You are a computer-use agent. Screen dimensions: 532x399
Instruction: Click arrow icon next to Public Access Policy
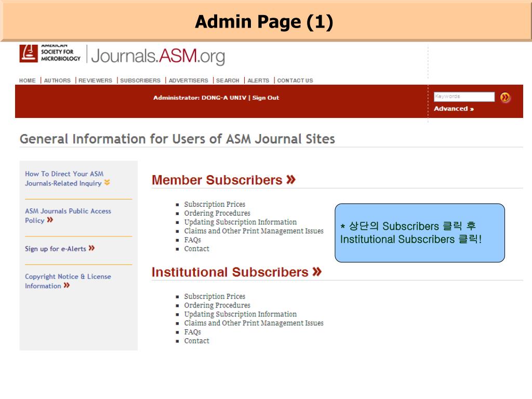tap(50, 220)
